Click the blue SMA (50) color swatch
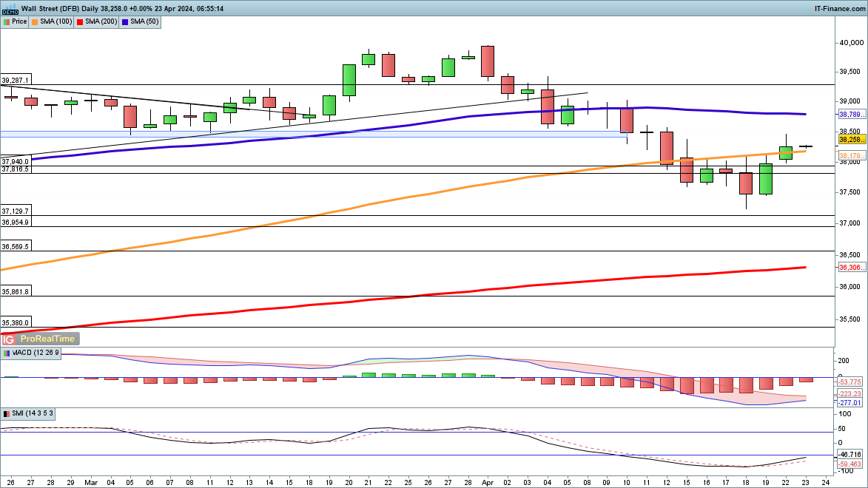 tap(125, 22)
